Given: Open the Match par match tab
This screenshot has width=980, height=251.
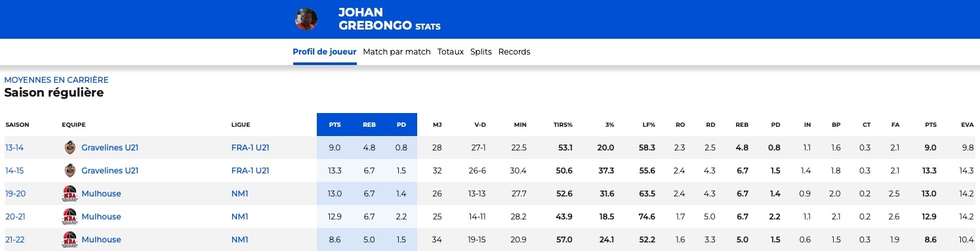Looking at the screenshot, I should coord(397,52).
